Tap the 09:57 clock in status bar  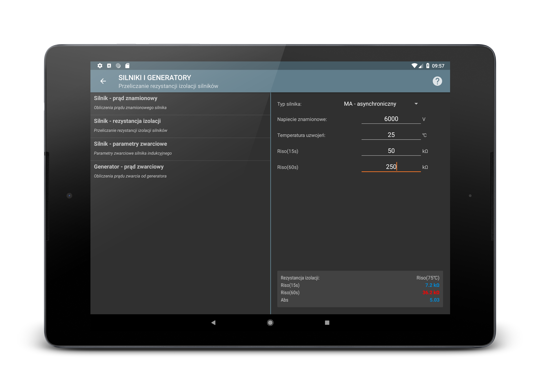pyautogui.click(x=438, y=66)
